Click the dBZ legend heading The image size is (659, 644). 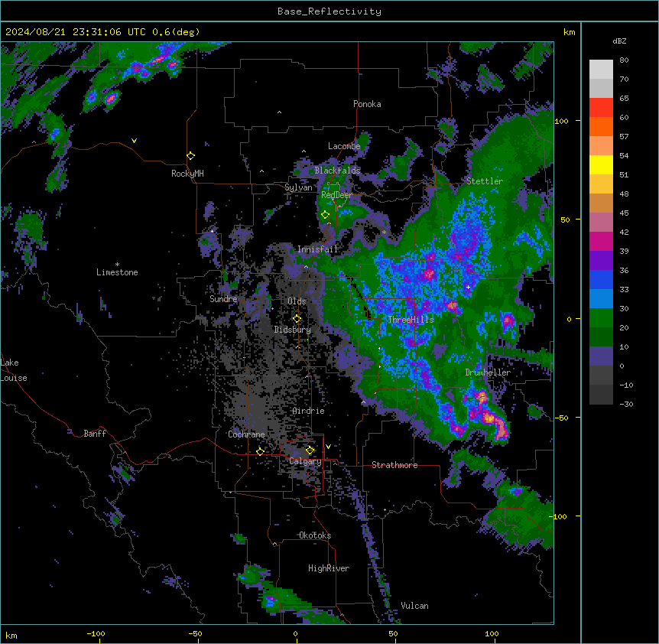pos(619,41)
